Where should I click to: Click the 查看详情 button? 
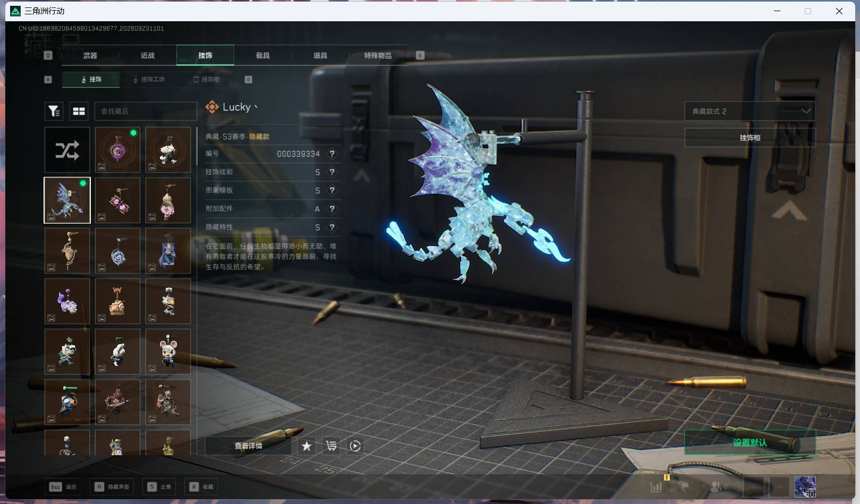point(248,446)
